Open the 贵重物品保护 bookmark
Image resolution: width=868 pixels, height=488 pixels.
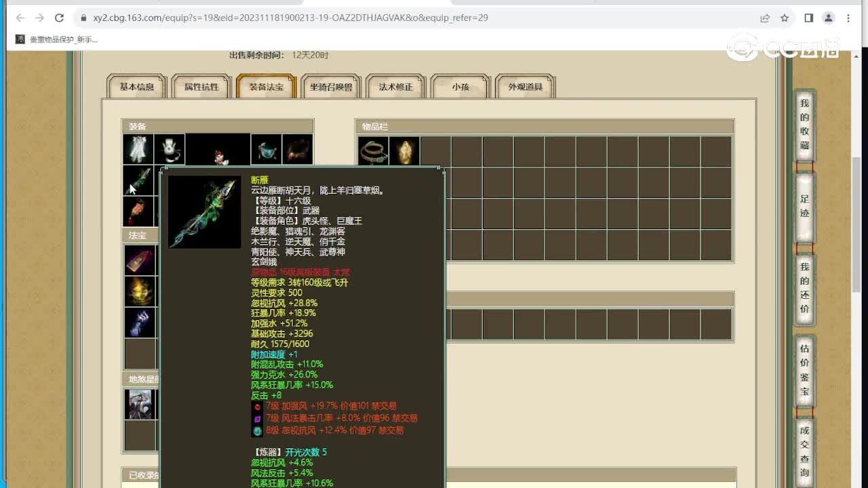click(57, 39)
